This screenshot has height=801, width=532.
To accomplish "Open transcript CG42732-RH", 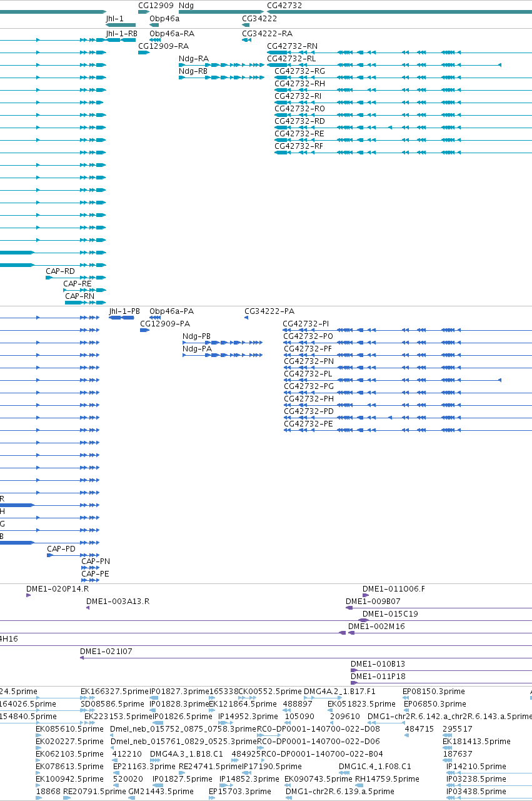I will click(x=300, y=84).
